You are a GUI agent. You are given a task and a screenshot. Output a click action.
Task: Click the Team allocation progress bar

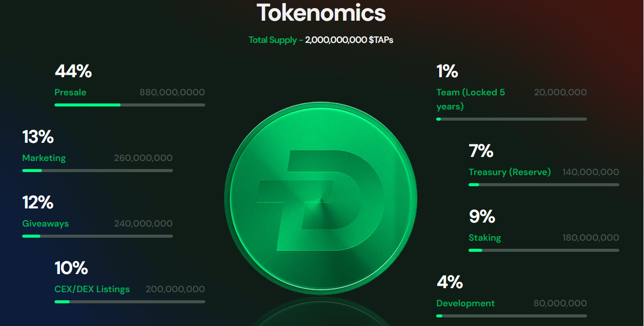point(511,119)
